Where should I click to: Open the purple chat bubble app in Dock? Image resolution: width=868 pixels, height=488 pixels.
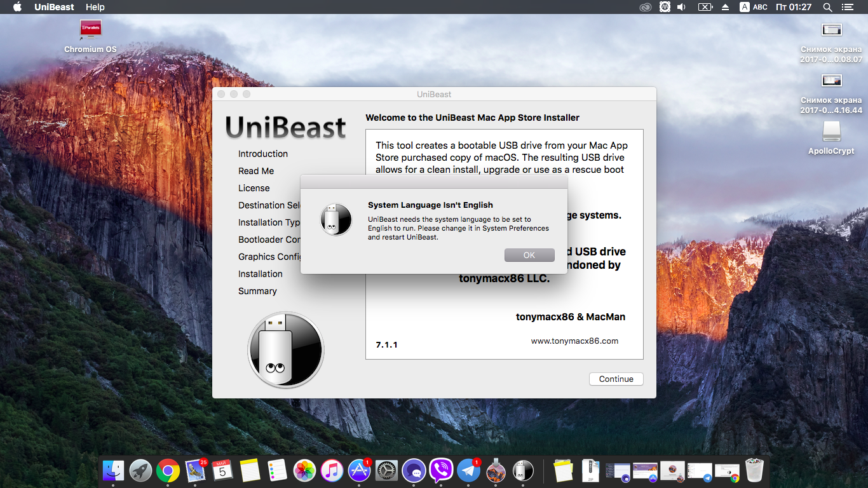point(414,470)
